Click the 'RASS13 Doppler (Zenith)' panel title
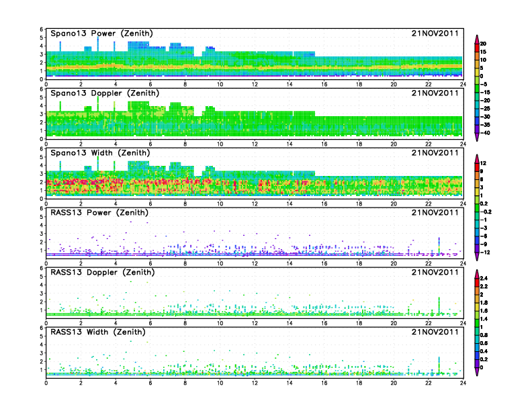The width and height of the screenshot is (532, 411). point(103,272)
